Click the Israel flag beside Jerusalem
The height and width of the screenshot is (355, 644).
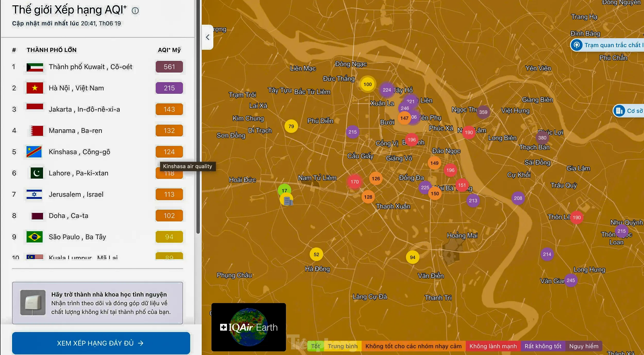pos(34,194)
